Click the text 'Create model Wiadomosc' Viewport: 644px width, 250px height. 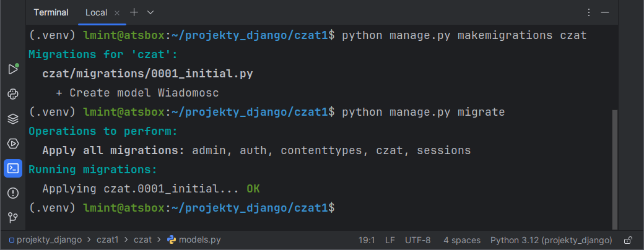[x=144, y=93]
